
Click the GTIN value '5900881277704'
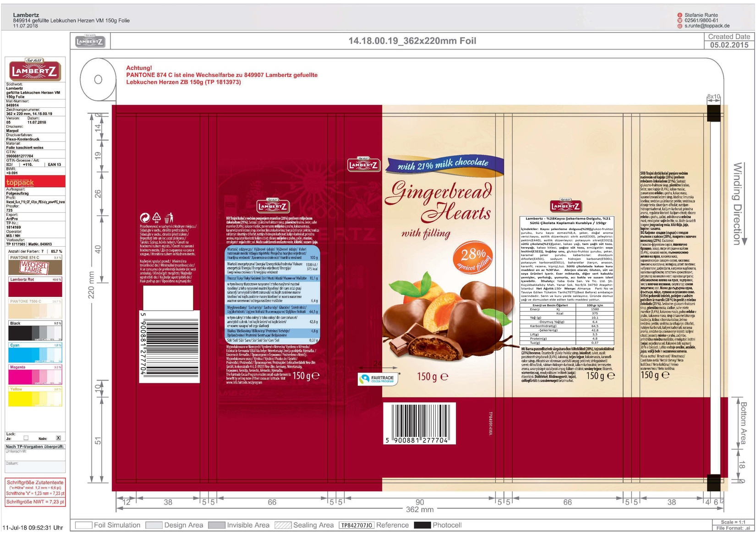coord(20,156)
